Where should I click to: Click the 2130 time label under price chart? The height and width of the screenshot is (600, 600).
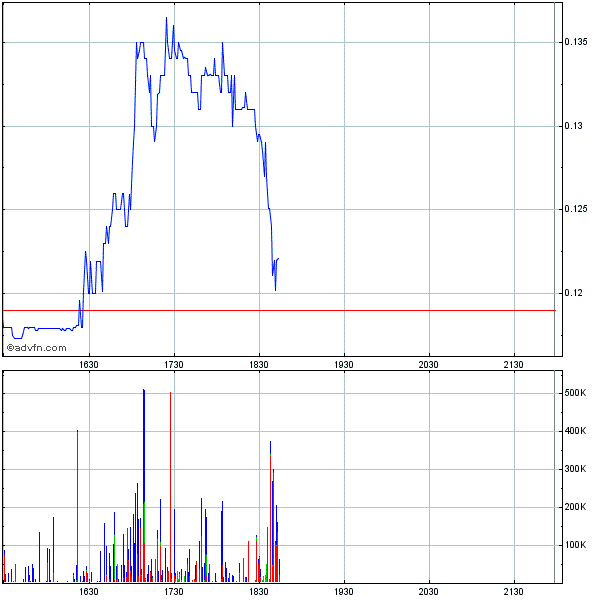point(514,365)
